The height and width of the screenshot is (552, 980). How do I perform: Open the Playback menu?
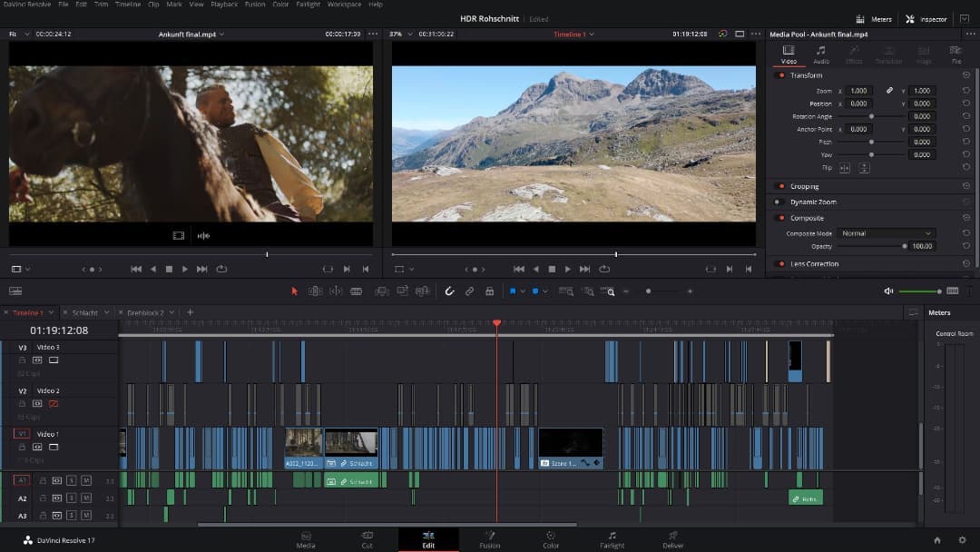coord(224,5)
